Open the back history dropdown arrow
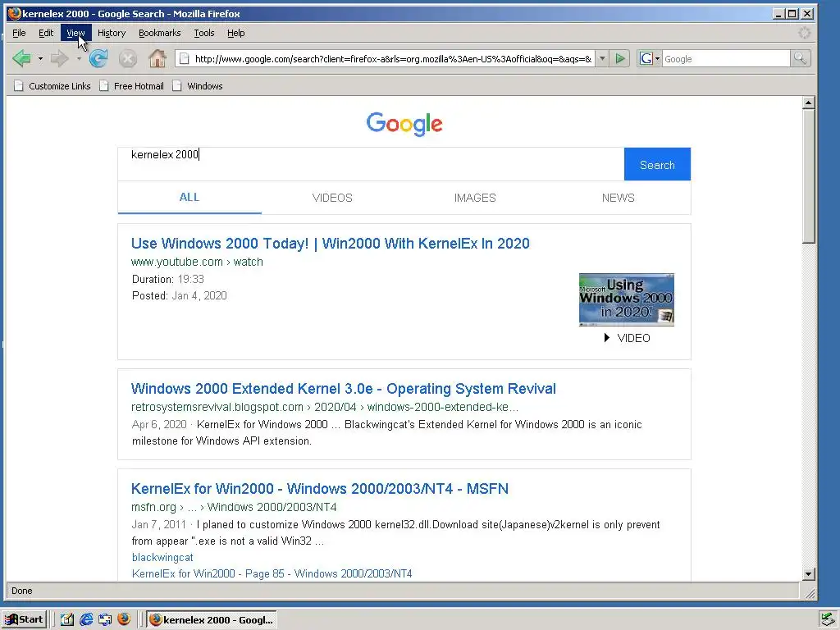This screenshot has width=840, height=630. coord(40,59)
